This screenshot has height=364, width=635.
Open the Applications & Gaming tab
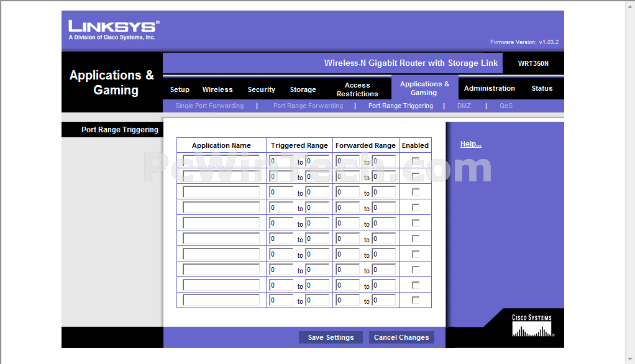pyautogui.click(x=424, y=88)
